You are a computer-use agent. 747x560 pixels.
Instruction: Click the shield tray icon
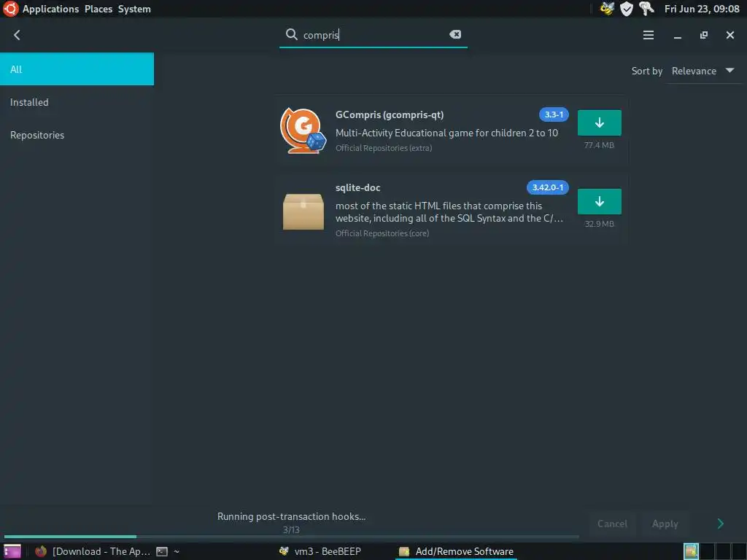pos(627,9)
